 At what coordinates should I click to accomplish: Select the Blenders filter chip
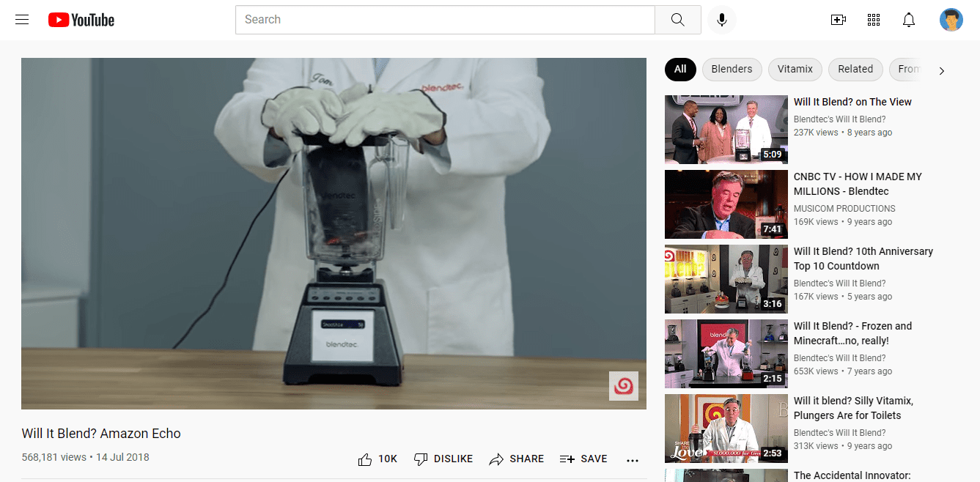click(732, 70)
